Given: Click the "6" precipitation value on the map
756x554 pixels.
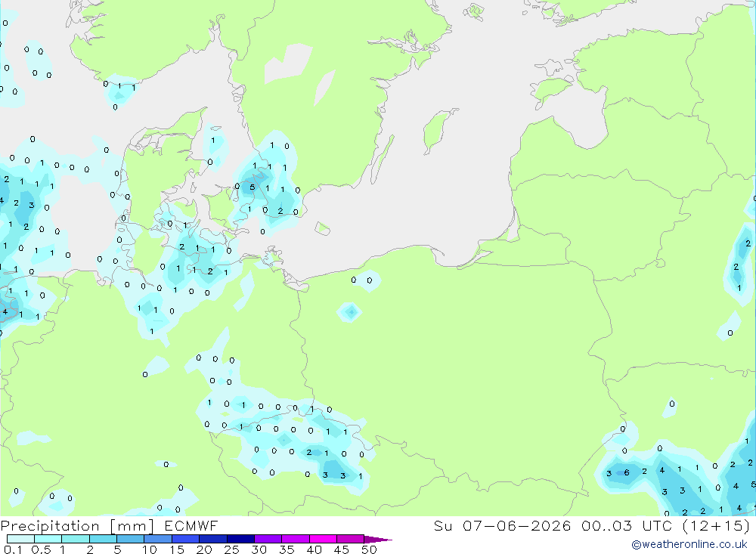Looking at the screenshot, I should pyautogui.click(x=627, y=472).
